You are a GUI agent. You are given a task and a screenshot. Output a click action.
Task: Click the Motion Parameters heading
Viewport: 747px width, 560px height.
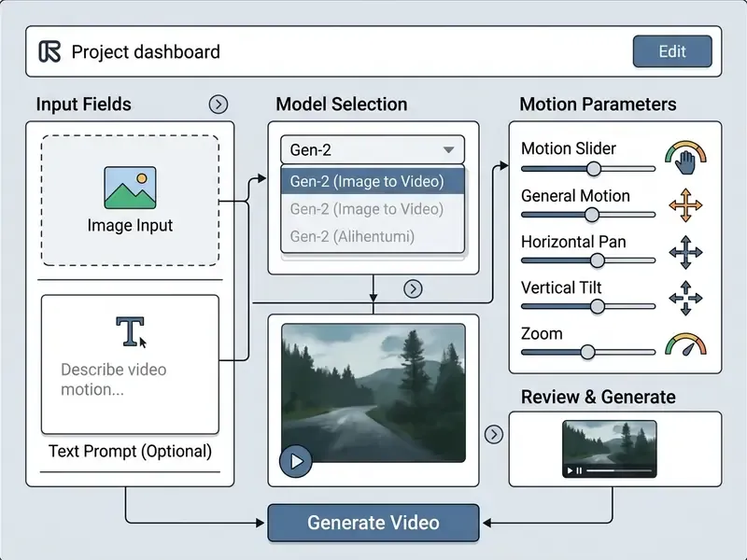(x=598, y=105)
